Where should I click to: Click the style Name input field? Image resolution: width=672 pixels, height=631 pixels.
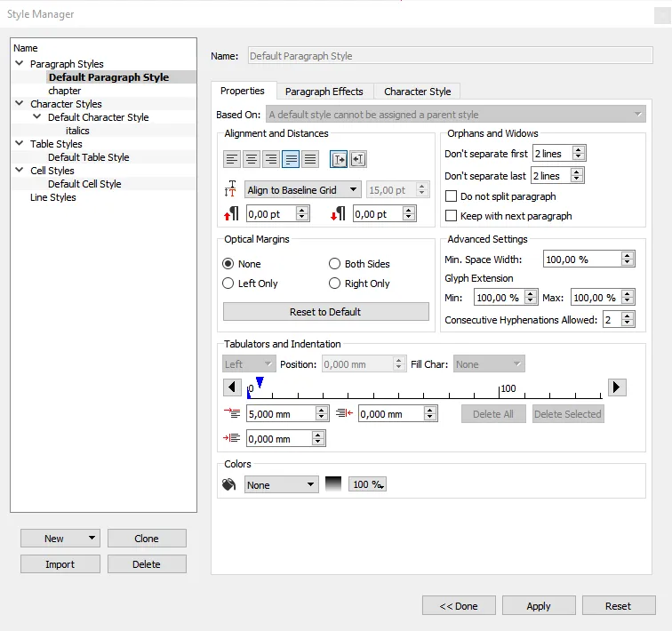pyautogui.click(x=451, y=56)
